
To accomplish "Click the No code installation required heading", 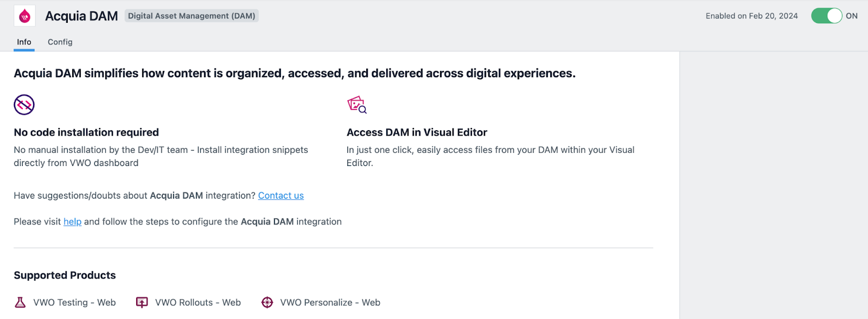I will coord(86,132).
